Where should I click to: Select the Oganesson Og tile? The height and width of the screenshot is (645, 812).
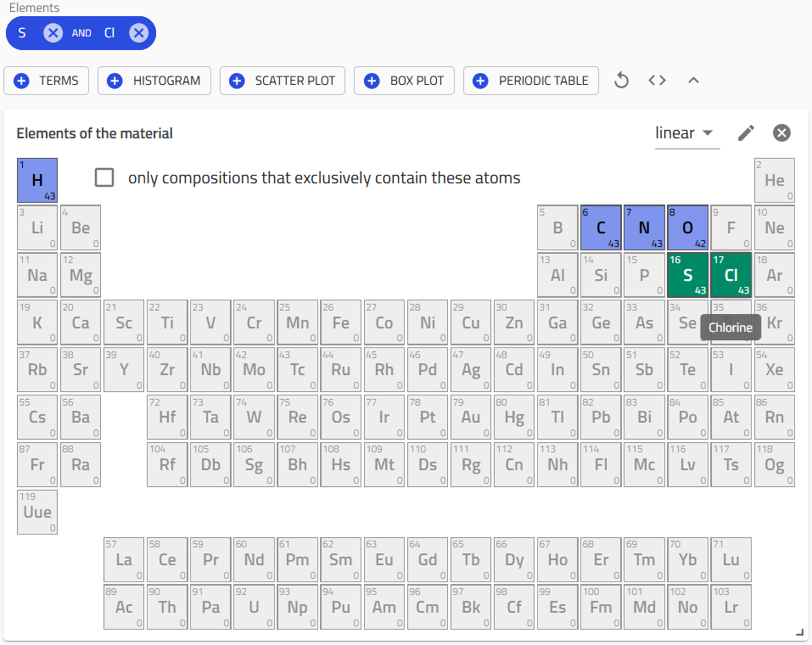(x=775, y=465)
